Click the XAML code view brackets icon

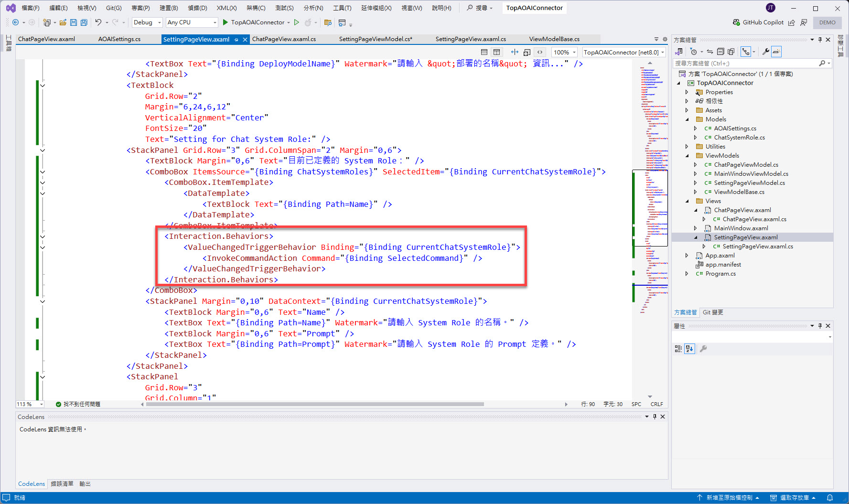(x=540, y=52)
